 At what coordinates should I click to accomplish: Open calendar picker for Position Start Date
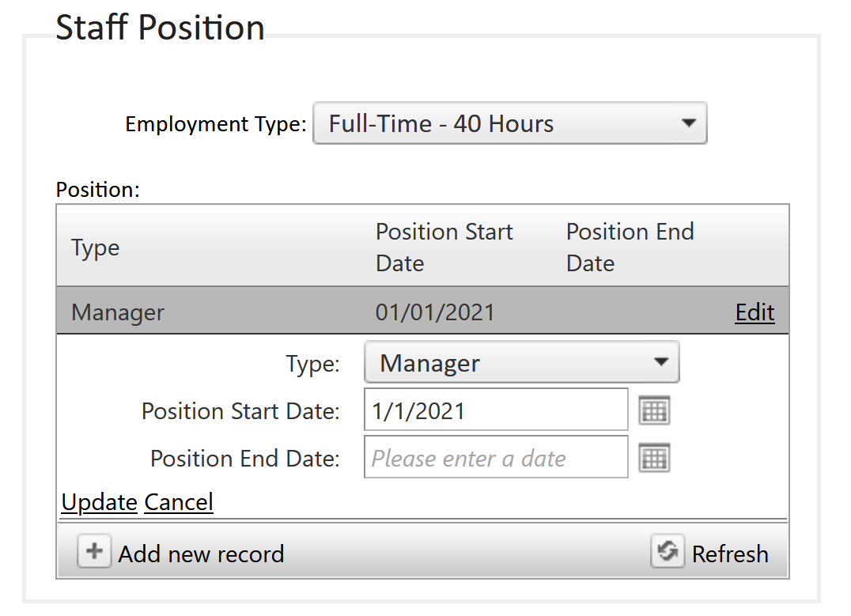(654, 411)
